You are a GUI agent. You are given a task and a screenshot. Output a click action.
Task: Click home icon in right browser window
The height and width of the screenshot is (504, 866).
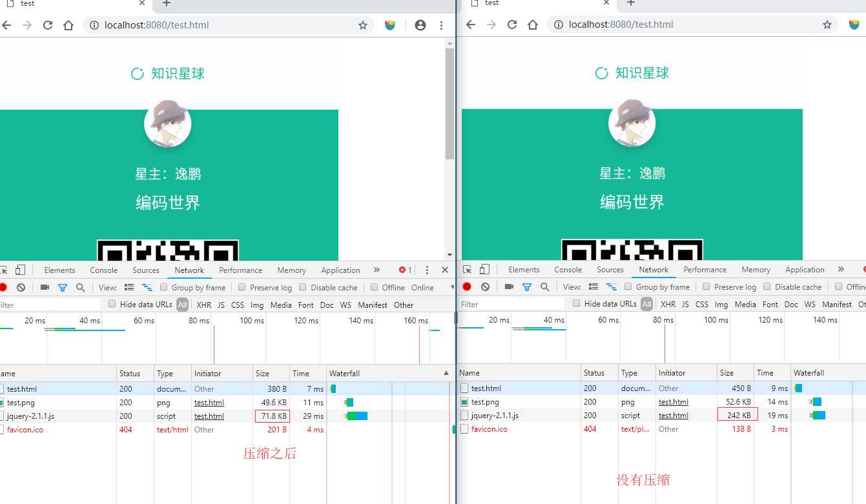[533, 25]
